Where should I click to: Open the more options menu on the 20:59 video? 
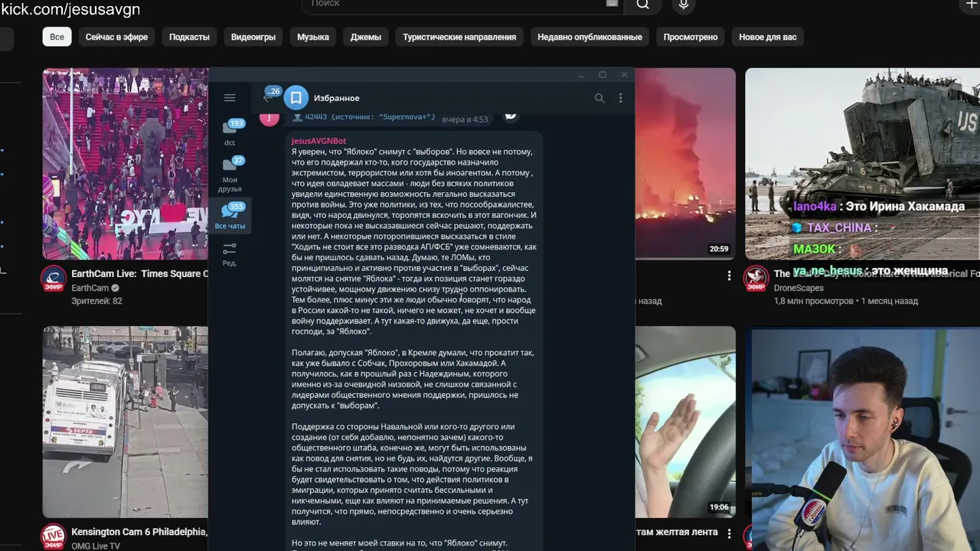click(729, 275)
